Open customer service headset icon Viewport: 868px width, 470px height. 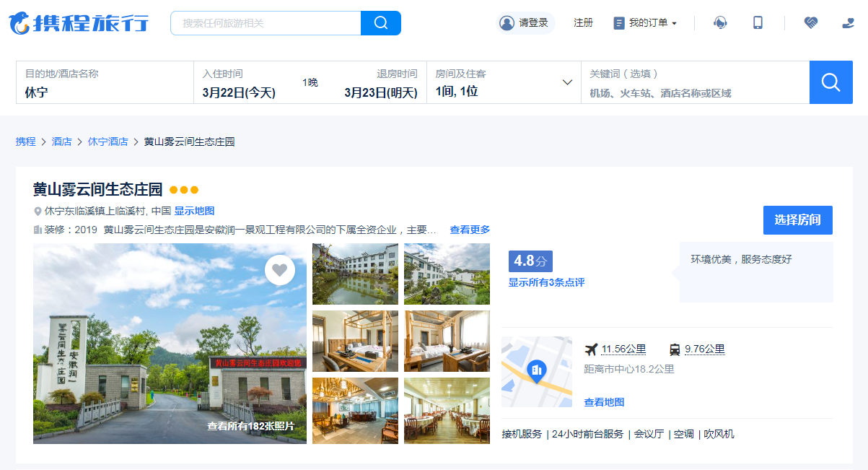pos(720,23)
